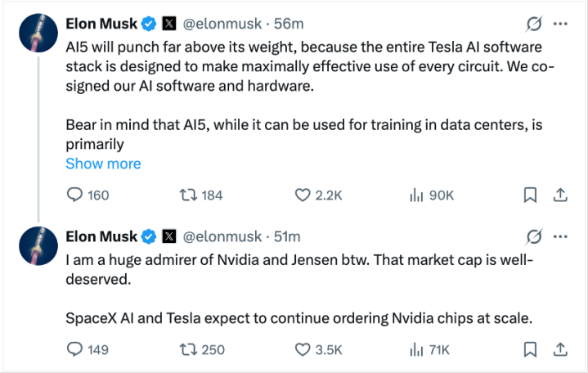The image size is (588, 373).
Task: View analytics of the AI5 tweet
Action: click(x=416, y=195)
